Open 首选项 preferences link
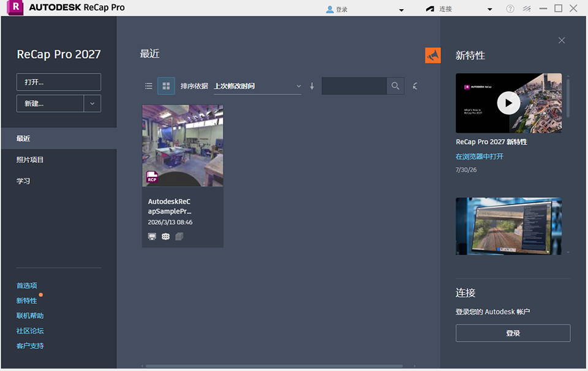The height and width of the screenshot is (371, 588). coord(26,285)
